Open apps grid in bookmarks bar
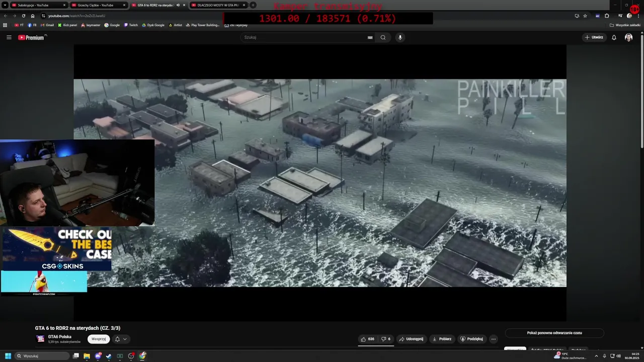 5,25
